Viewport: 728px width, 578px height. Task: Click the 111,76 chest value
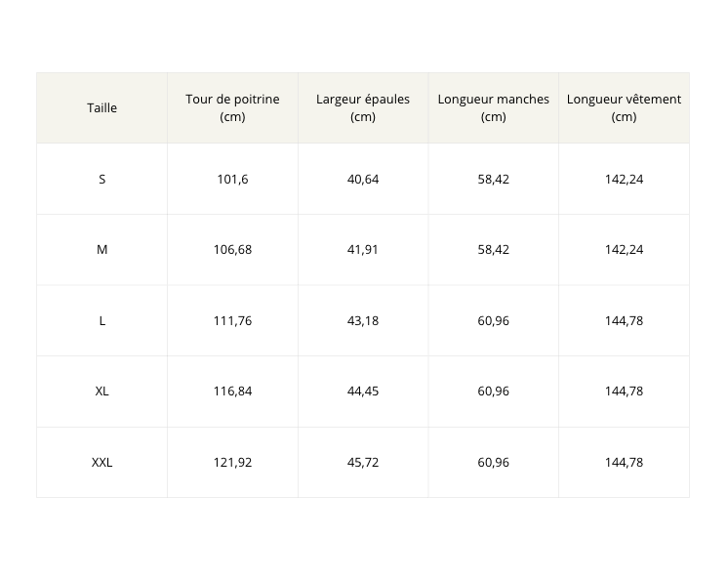pyautogui.click(x=232, y=320)
